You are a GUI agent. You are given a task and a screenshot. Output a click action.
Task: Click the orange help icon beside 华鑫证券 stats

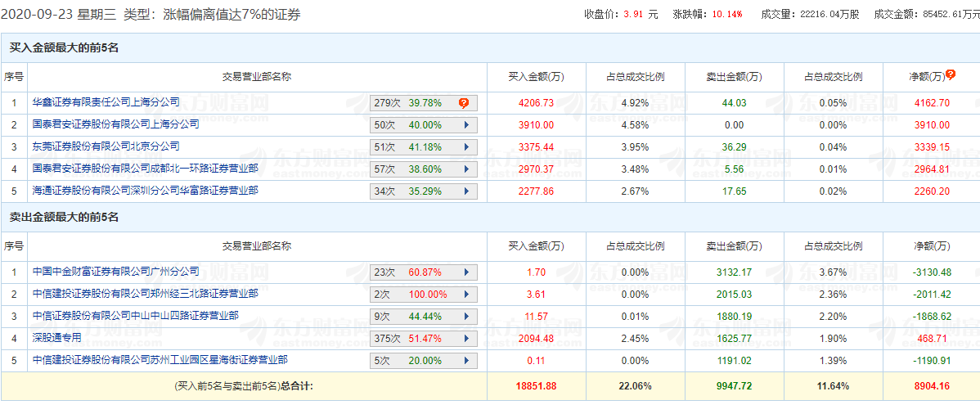(x=464, y=103)
